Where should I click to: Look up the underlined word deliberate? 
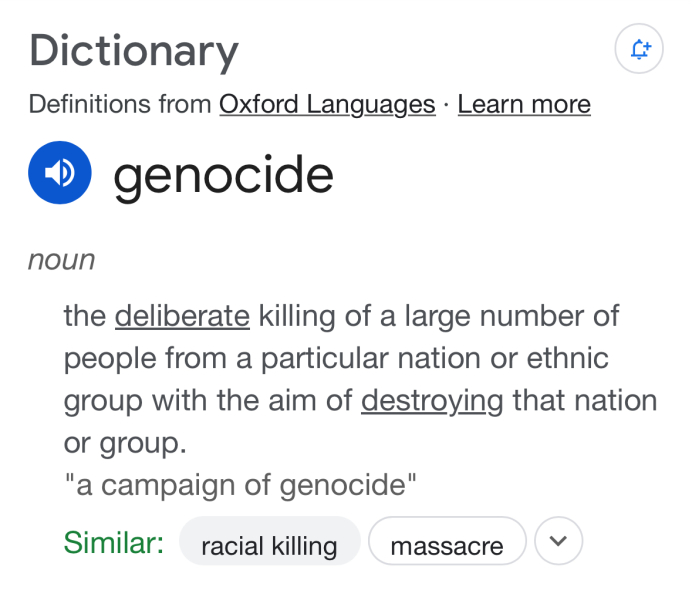click(x=182, y=316)
